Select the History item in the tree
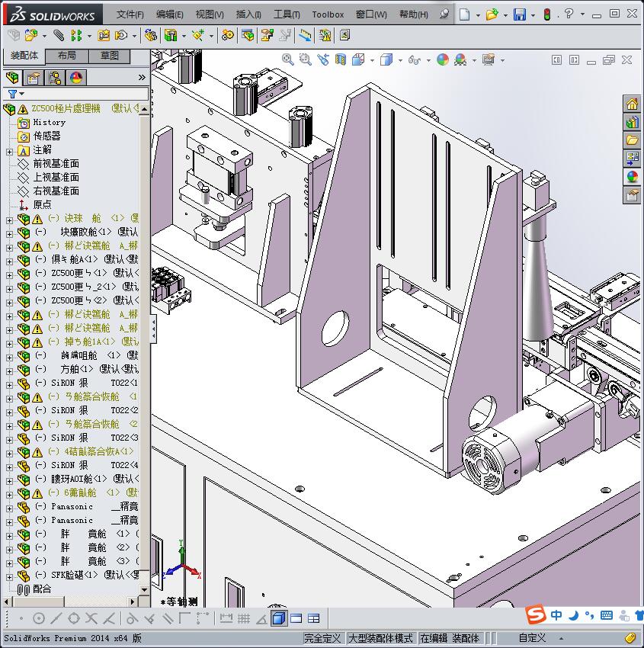Image resolution: width=644 pixels, height=648 pixels. point(49,122)
